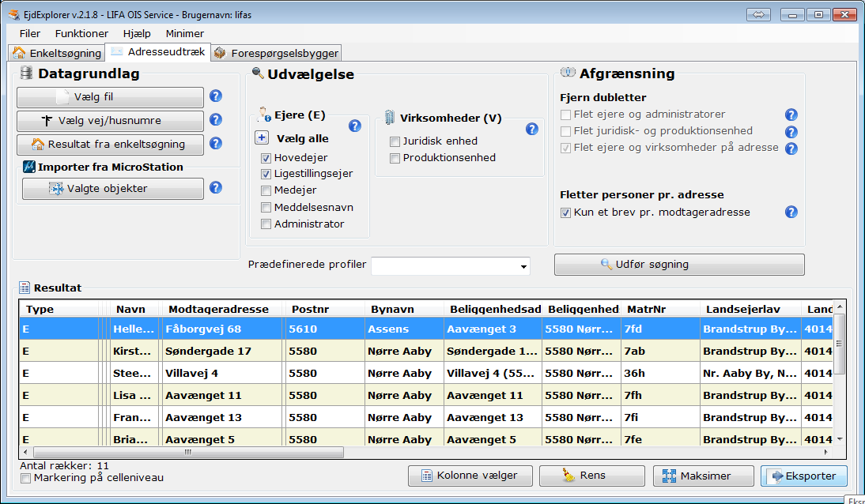Open help for Virksomheder selection
Viewport: 865px width, 504px height.
tap(531, 129)
